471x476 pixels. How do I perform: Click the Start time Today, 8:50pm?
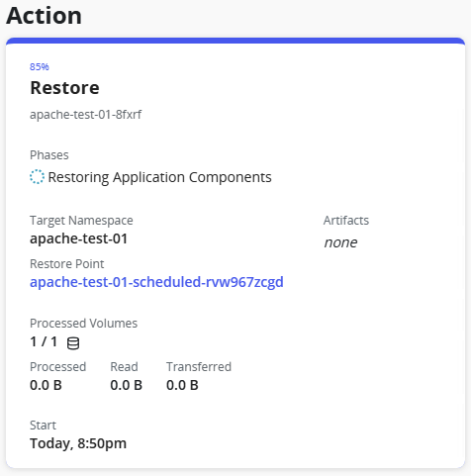(78, 443)
